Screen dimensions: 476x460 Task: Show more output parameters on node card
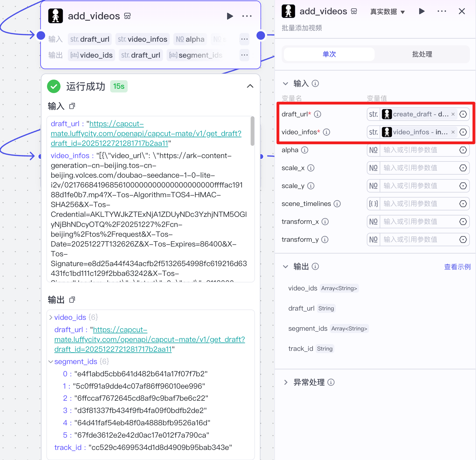[244, 55]
